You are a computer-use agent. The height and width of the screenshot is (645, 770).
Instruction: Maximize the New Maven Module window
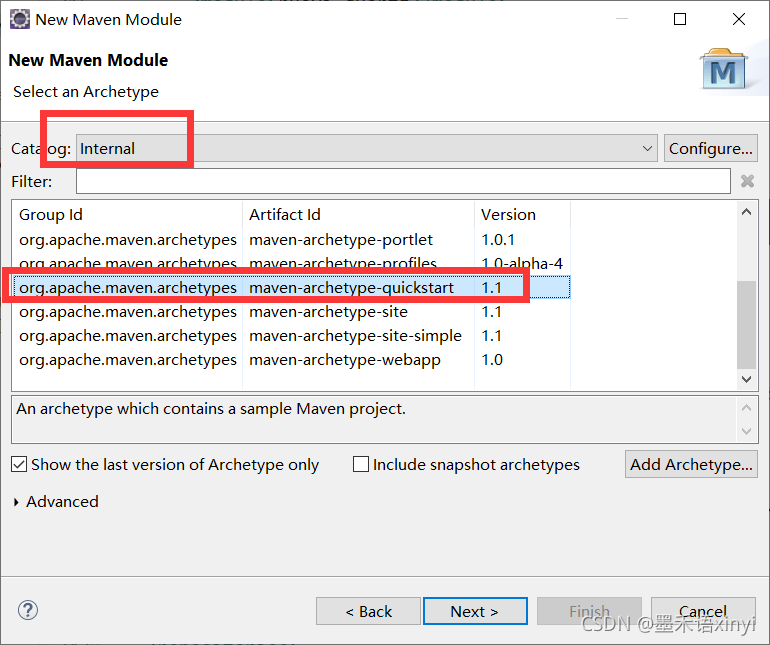pos(680,19)
